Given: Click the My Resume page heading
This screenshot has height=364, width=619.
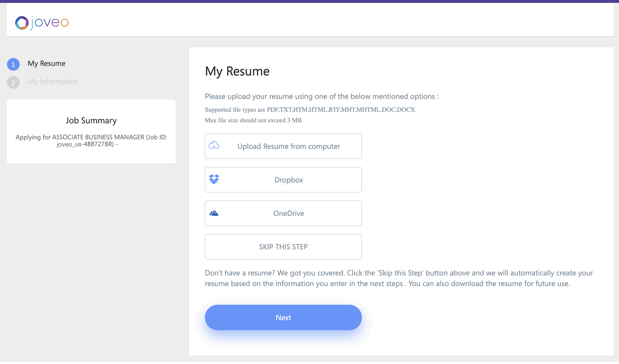Looking at the screenshot, I should click(237, 71).
